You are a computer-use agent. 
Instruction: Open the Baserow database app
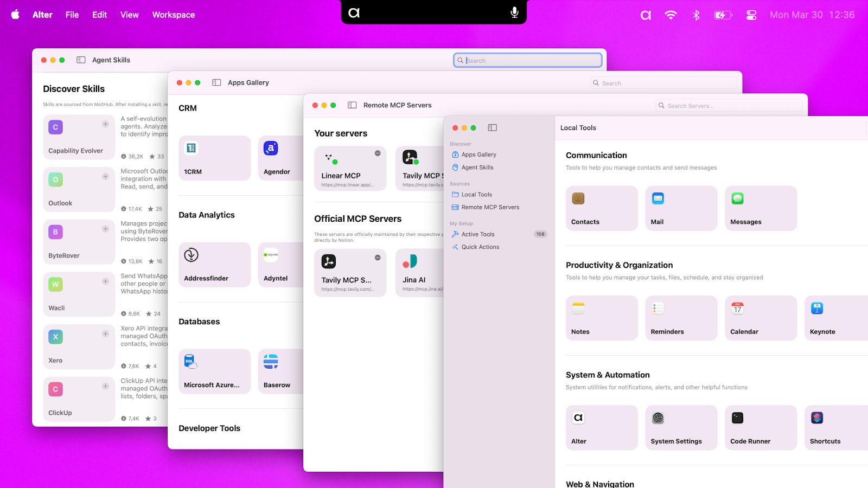point(278,371)
